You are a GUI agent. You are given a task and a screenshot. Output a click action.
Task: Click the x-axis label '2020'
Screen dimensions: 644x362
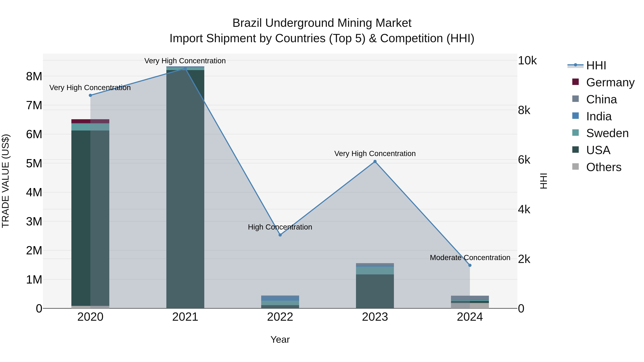pos(91,317)
